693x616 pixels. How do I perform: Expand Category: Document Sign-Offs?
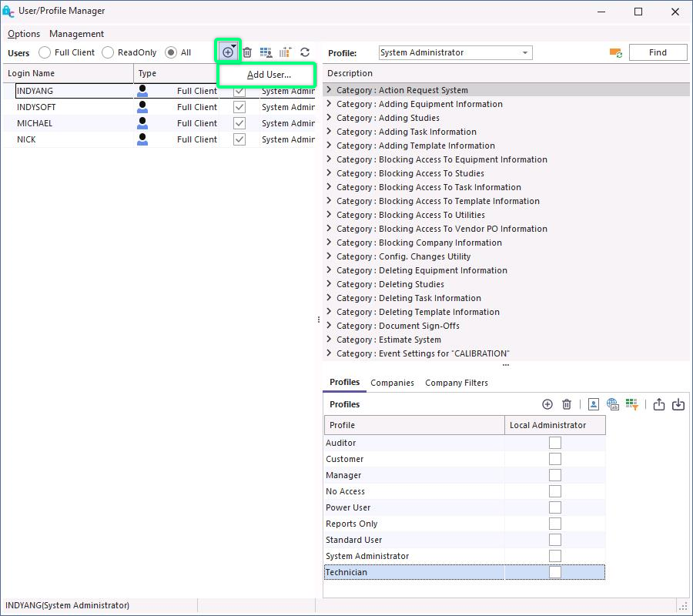(330, 326)
